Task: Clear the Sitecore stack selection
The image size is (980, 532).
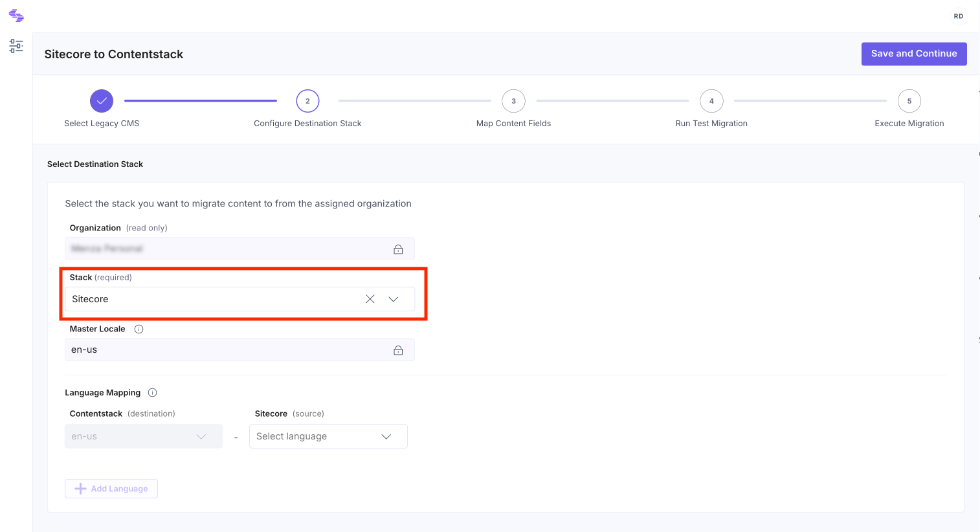Action: [370, 299]
